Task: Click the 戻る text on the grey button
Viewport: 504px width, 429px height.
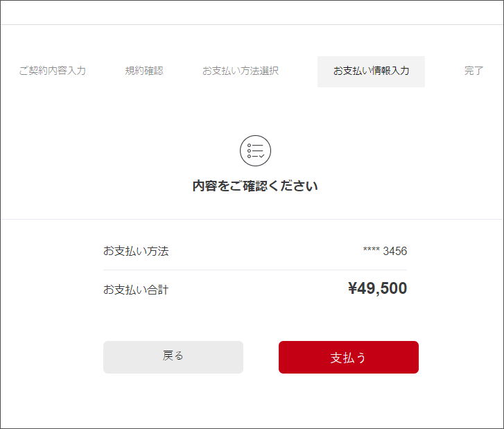Action: tap(173, 356)
